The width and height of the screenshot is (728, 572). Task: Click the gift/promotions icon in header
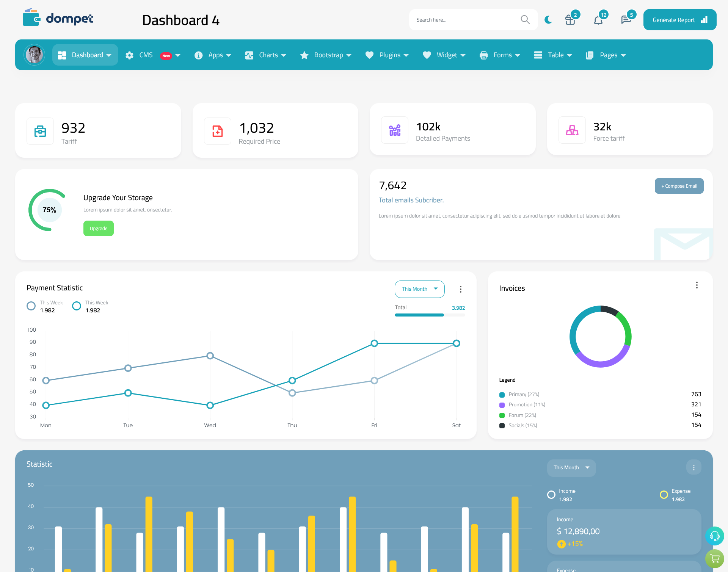pyautogui.click(x=570, y=19)
